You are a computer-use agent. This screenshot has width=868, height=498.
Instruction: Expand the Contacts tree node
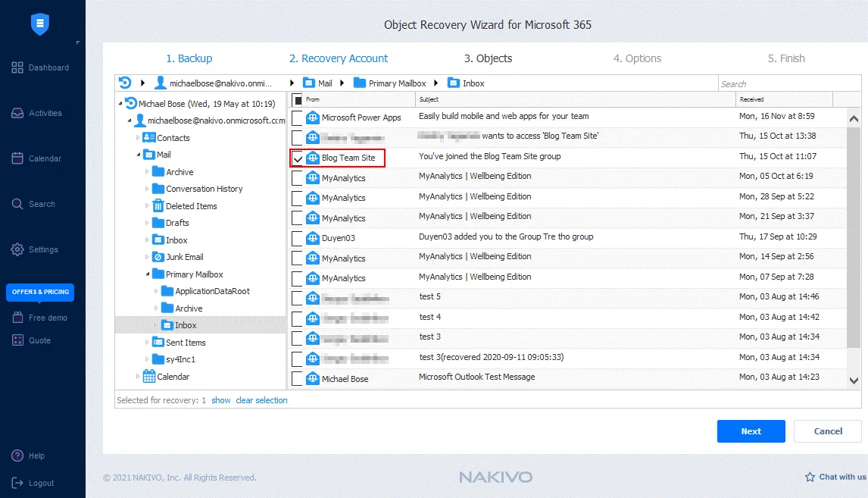click(138, 138)
